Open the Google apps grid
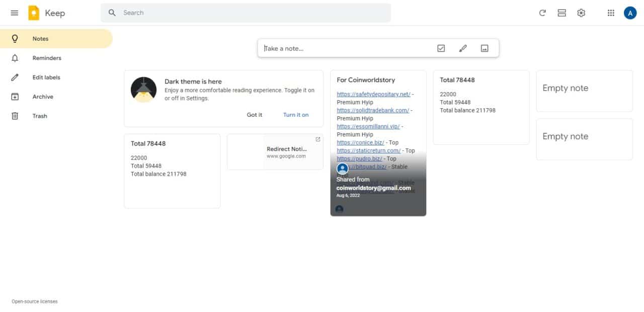 tap(611, 13)
